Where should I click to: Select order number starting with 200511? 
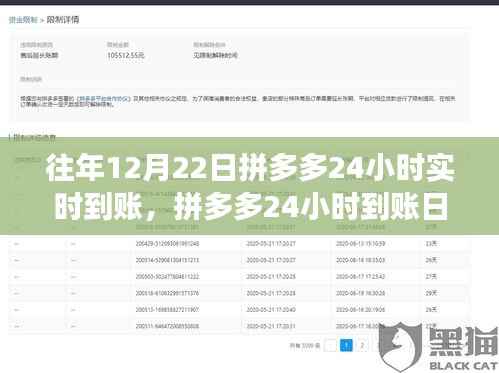click(167, 326)
